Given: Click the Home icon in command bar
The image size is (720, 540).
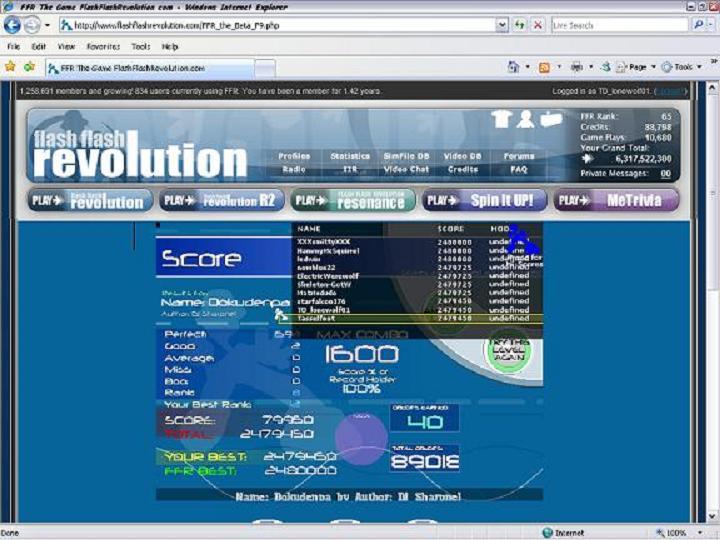Looking at the screenshot, I should 513,67.
